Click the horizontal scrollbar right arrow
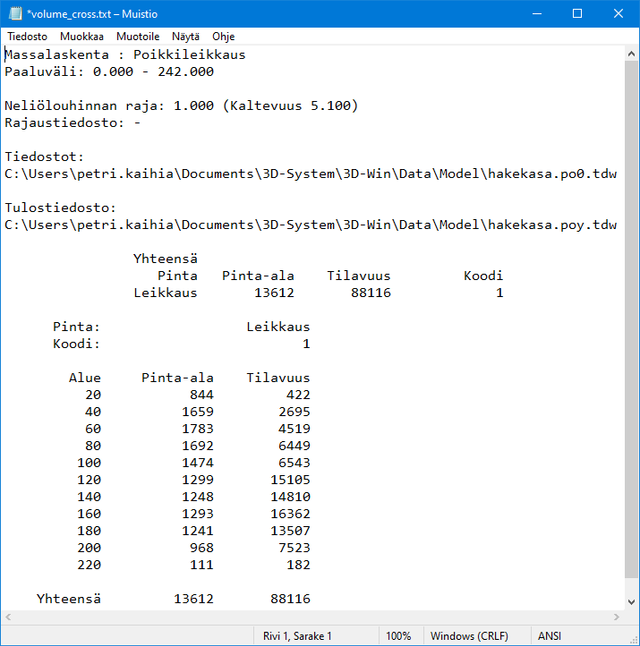 [x=614, y=617]
